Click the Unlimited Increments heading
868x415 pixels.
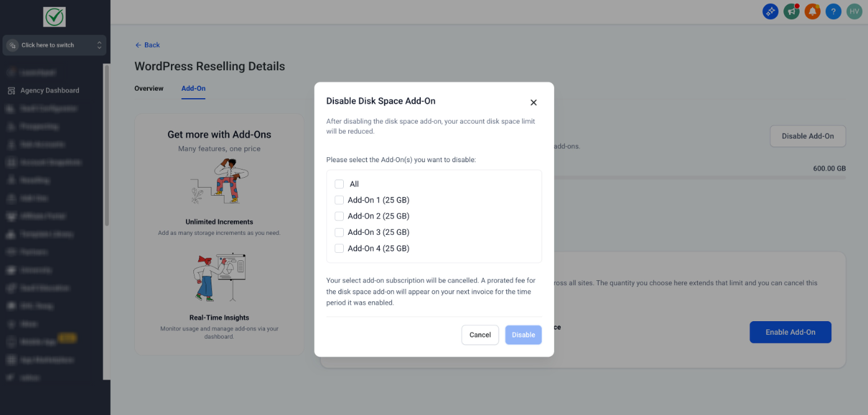point(219,222)
